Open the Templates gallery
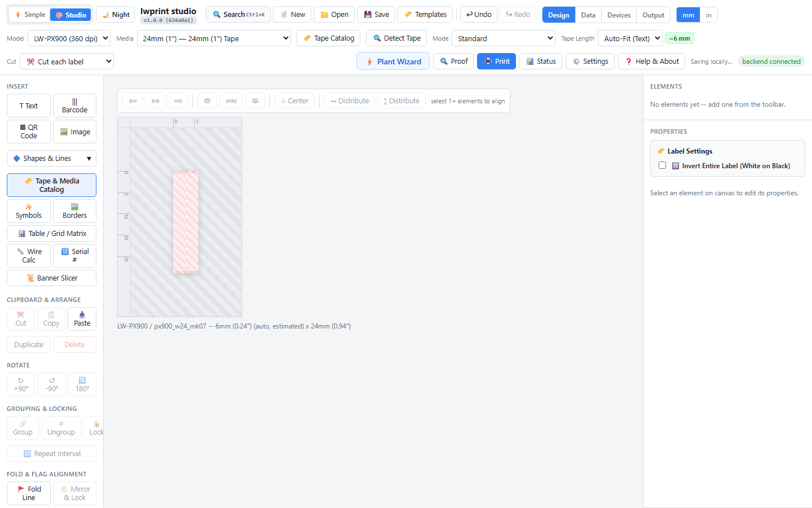This screenshot has width=812, height=508. click(x=425, y=15)
